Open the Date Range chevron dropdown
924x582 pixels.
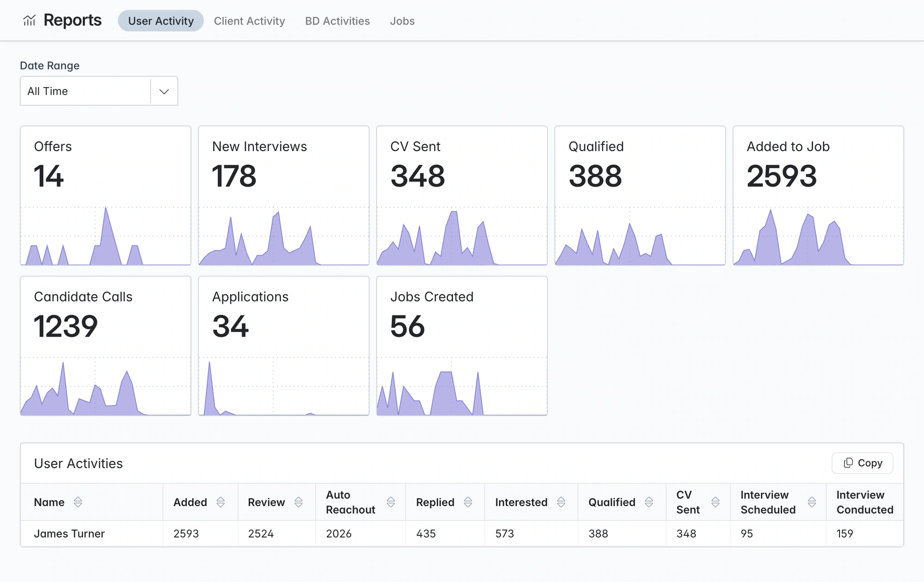164,91
